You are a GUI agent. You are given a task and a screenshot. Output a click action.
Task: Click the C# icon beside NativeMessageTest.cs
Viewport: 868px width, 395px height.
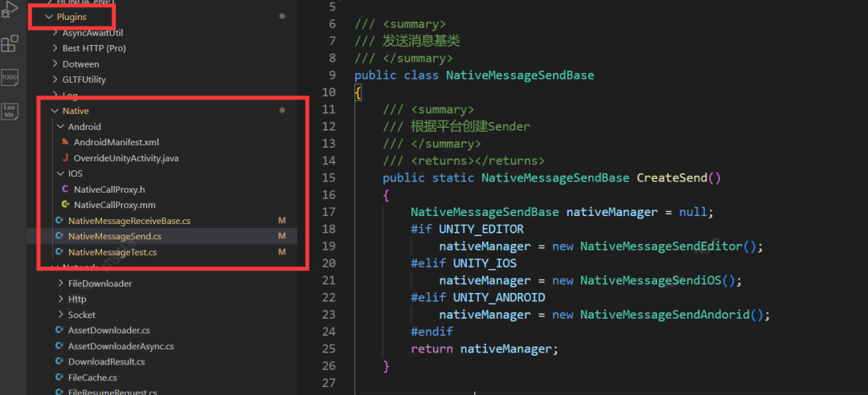[x=59, y=252]
